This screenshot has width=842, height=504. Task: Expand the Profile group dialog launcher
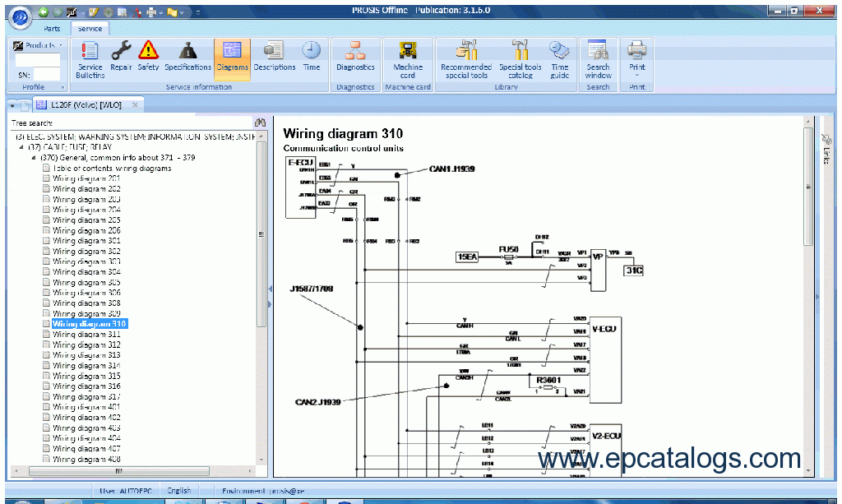point(62,87)
